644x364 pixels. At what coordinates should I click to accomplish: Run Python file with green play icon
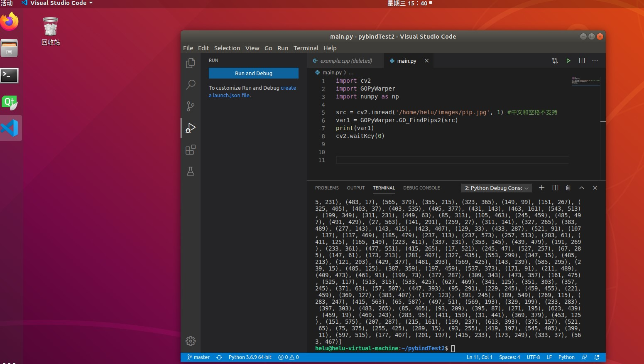point(568,61)
